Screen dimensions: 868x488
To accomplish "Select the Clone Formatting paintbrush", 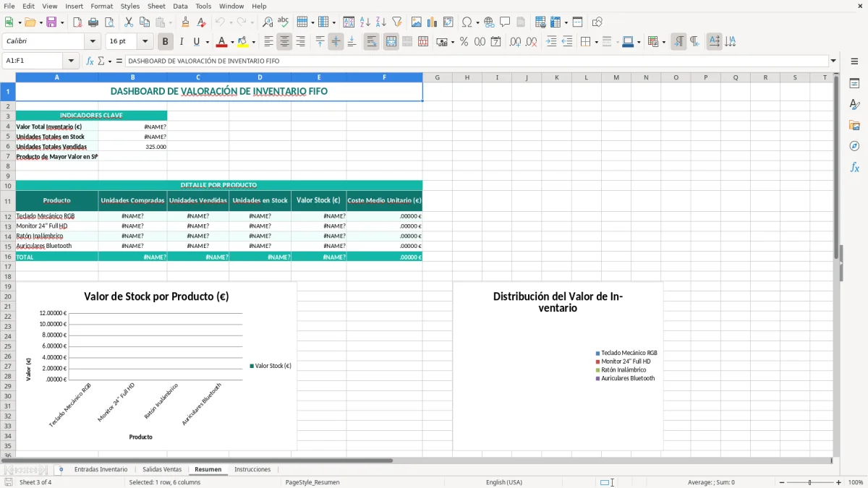I will pyautogui.click(x=186, y=22).
